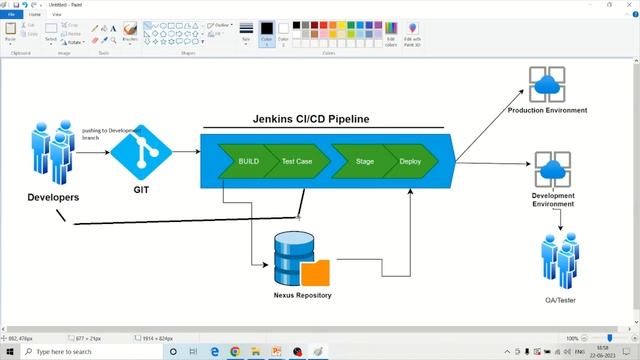This screenshot has height=360, width=640.
Task: Open the Paste dropdown arrow
Action: tap(10, 44)
